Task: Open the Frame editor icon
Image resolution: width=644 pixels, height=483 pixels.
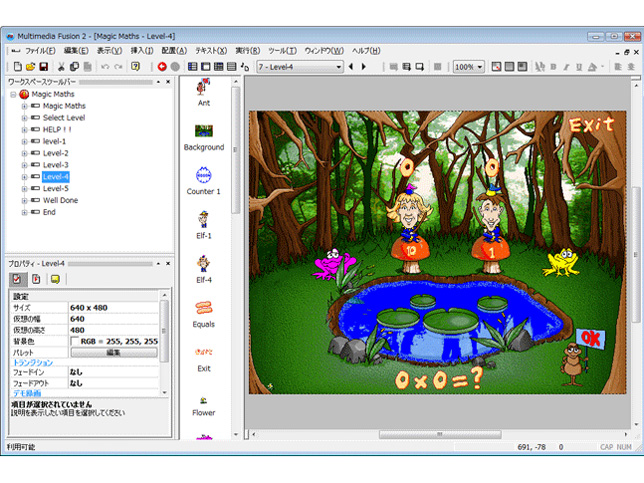Action: pyautogui.click(x=205, y=67)
